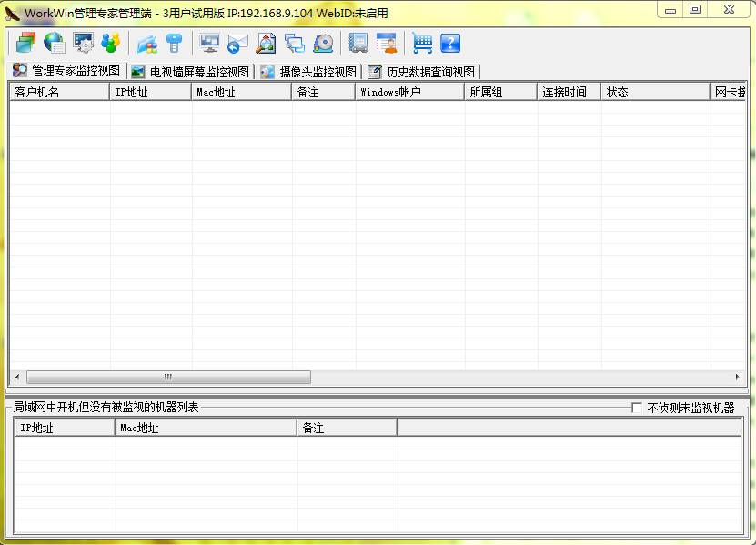Click the disc drive icon in toolbar
This screenshot has height=545, width=756.
click(x=323, y=43)
